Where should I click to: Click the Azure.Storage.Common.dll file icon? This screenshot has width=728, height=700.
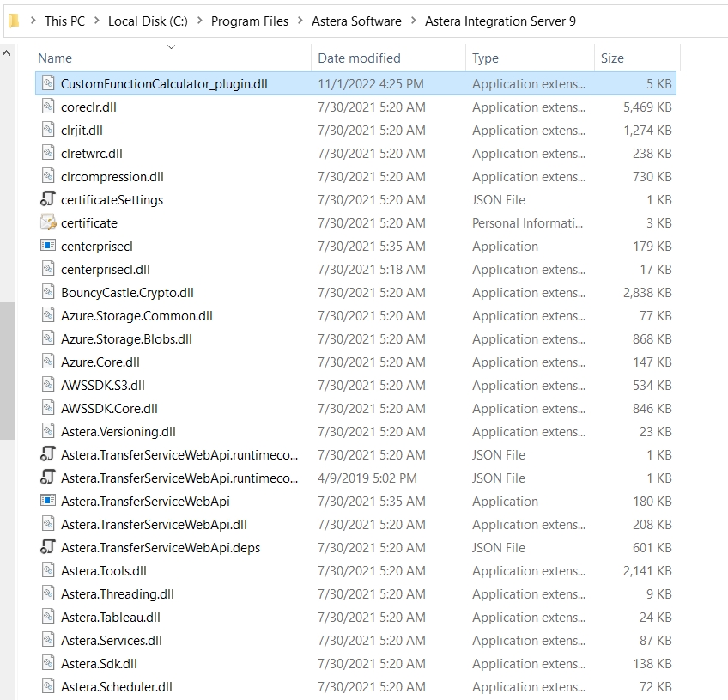(x=48, y=315)
